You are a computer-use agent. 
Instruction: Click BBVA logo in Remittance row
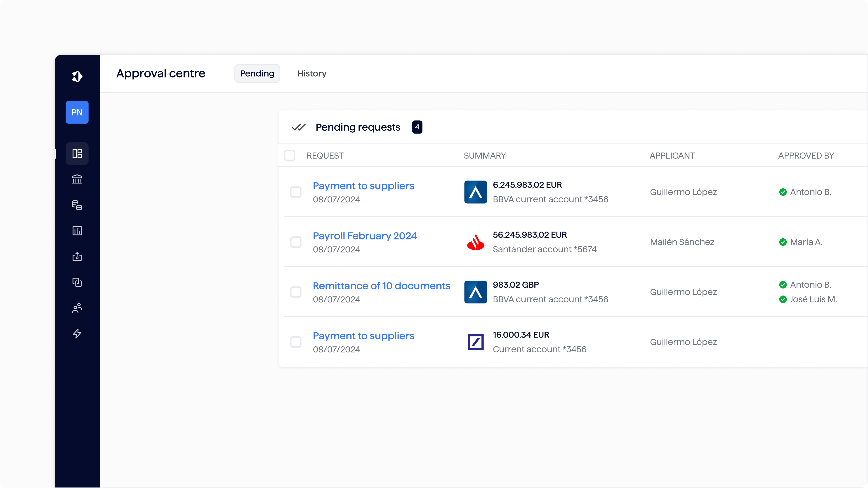point(475,292)
